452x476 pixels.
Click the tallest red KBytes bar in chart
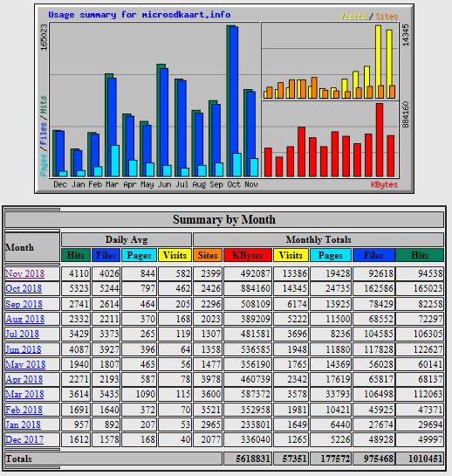pos(380,140)
